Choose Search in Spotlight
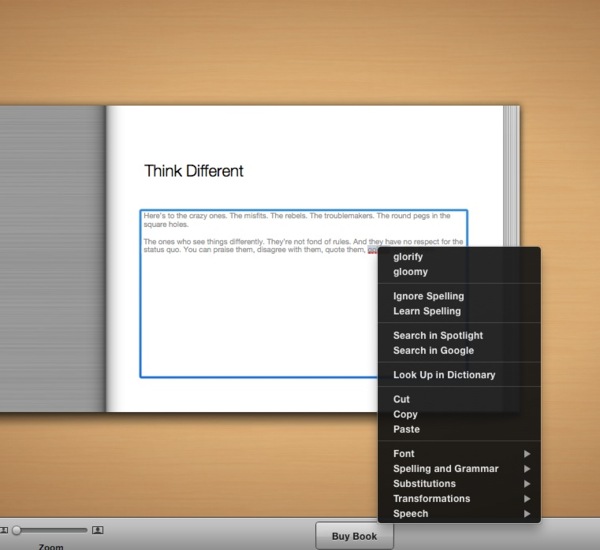 tap(459, 336)
